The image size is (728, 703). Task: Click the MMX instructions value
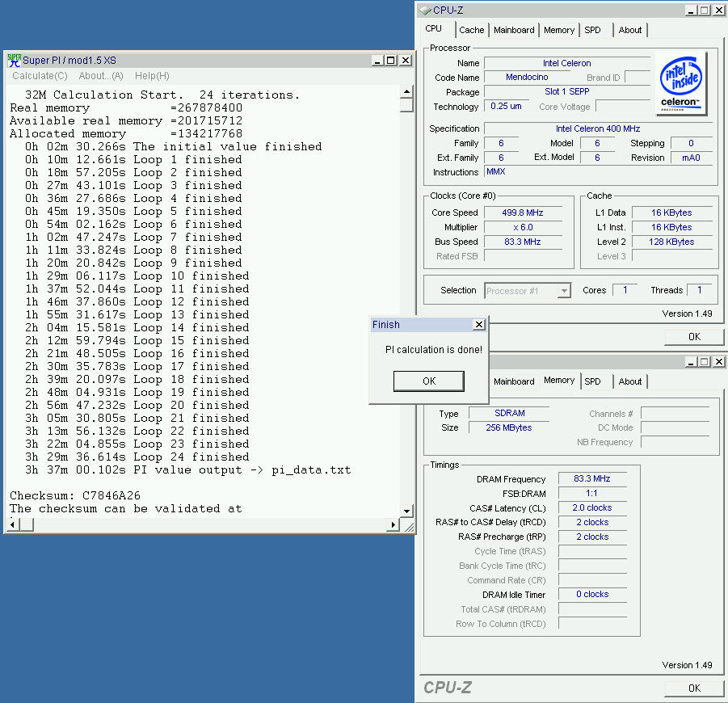(496, 172)
